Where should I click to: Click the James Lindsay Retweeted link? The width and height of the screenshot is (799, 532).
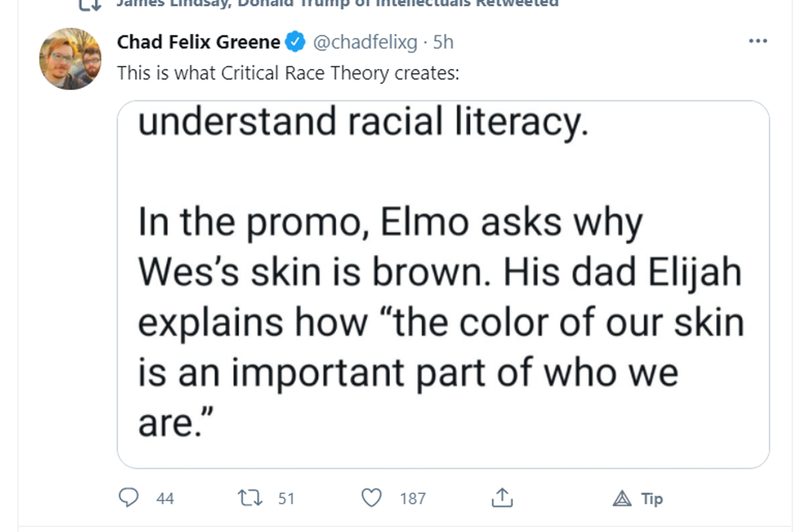(337, 4)
